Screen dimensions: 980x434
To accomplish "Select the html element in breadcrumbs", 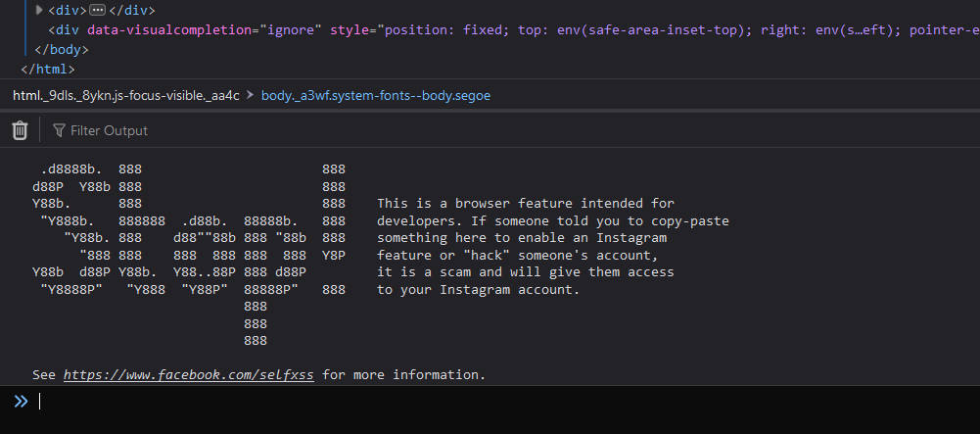I will [x=125, y=95].
